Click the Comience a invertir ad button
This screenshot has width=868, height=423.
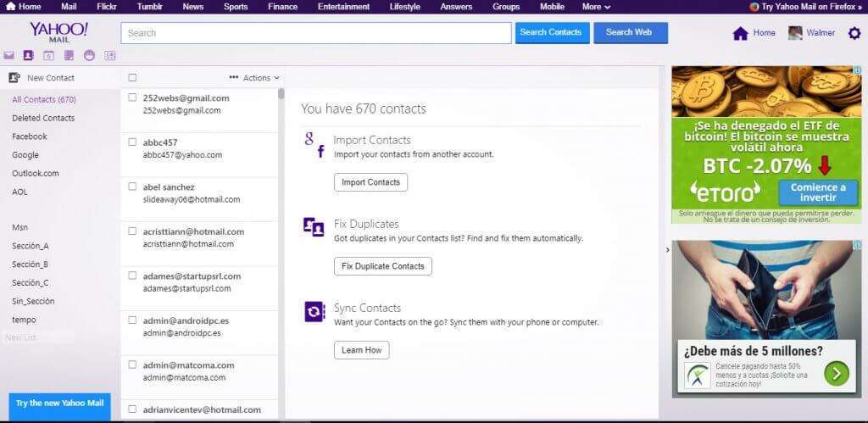click(x=818, y=192)
